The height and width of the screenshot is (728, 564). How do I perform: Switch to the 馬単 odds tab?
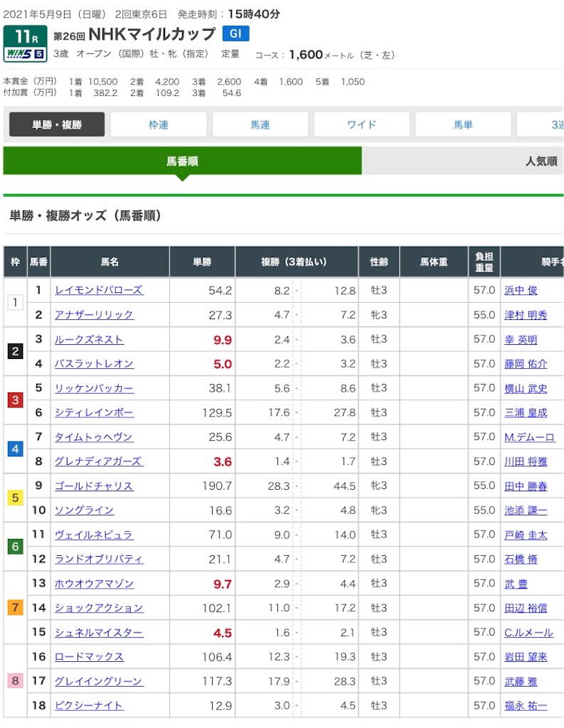(x=463, y=124)
